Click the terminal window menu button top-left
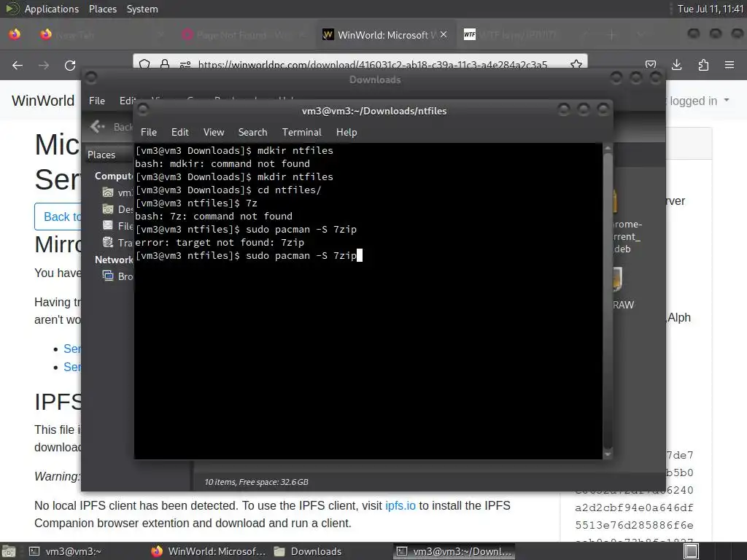Viewport: 747px width, 560px height. (x=142, y=110)
